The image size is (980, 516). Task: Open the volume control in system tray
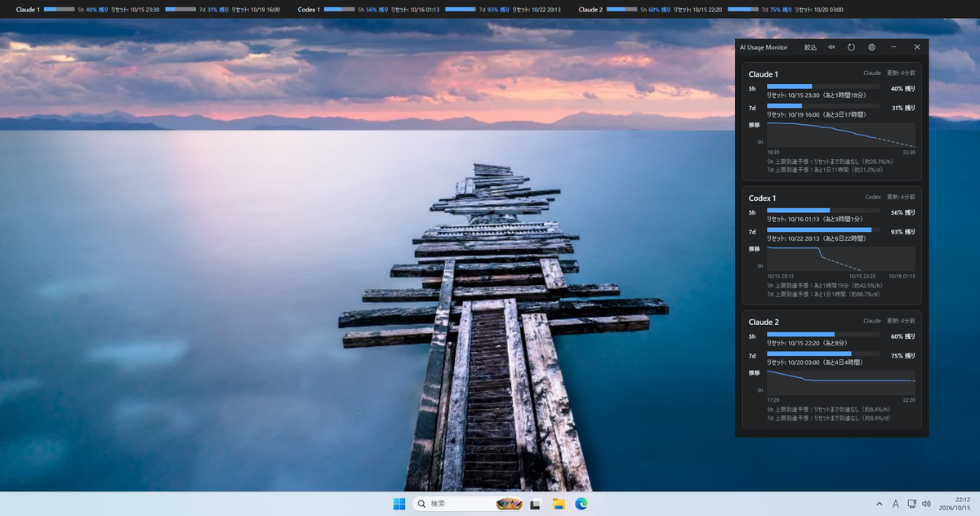(926, 504)
